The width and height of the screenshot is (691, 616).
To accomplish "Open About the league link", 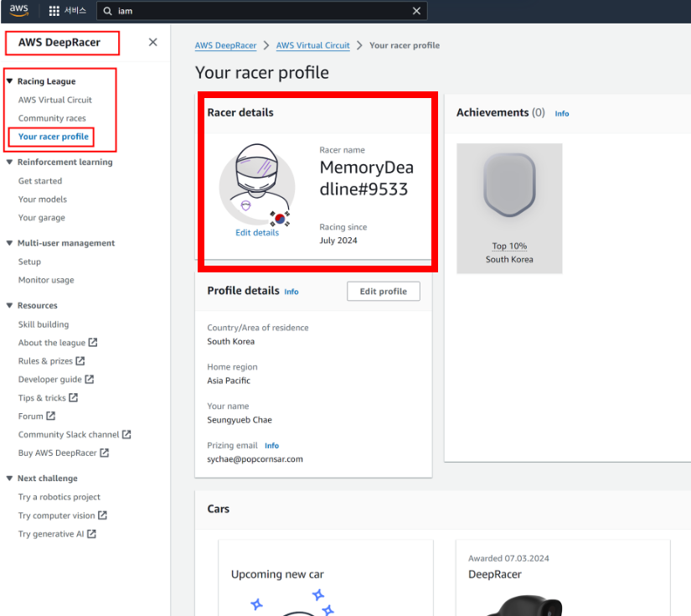I will (52, 343).
